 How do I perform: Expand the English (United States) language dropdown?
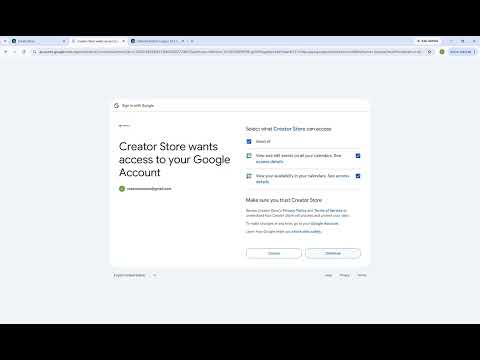click(x=135, y=275)
